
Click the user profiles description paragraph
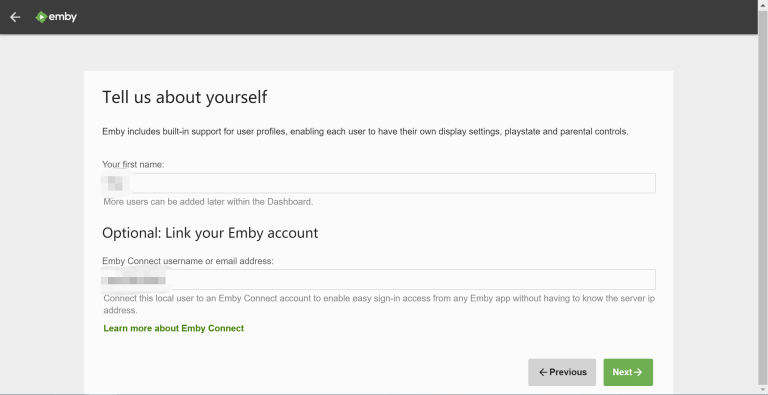[x=365, y=132]
